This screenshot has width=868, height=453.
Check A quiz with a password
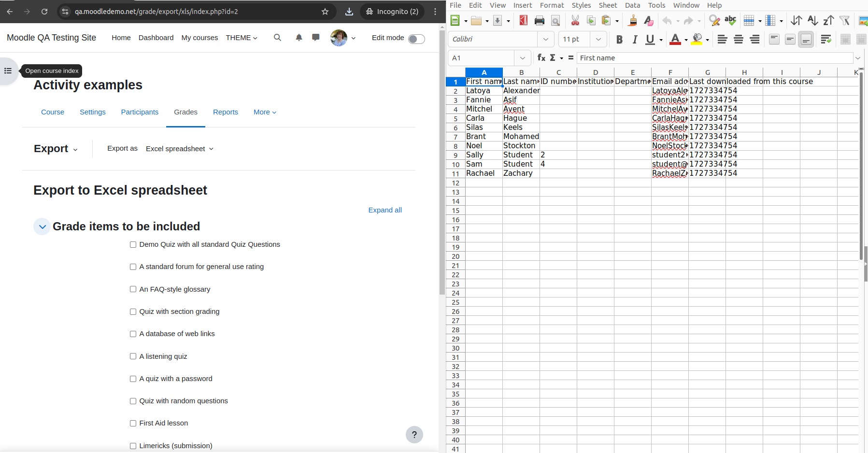tap(133, 379)
